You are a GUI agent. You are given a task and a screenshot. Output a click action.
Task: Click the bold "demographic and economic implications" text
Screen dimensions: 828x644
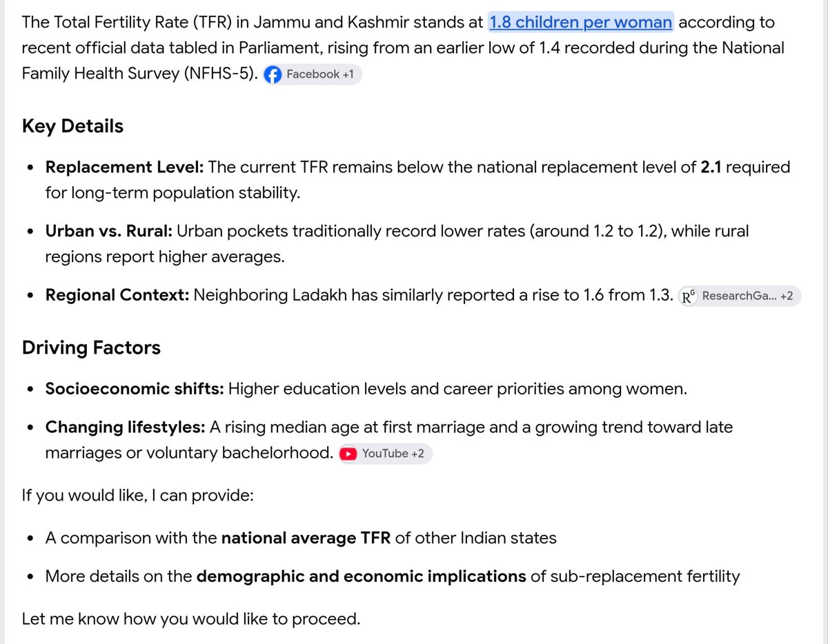362,576
